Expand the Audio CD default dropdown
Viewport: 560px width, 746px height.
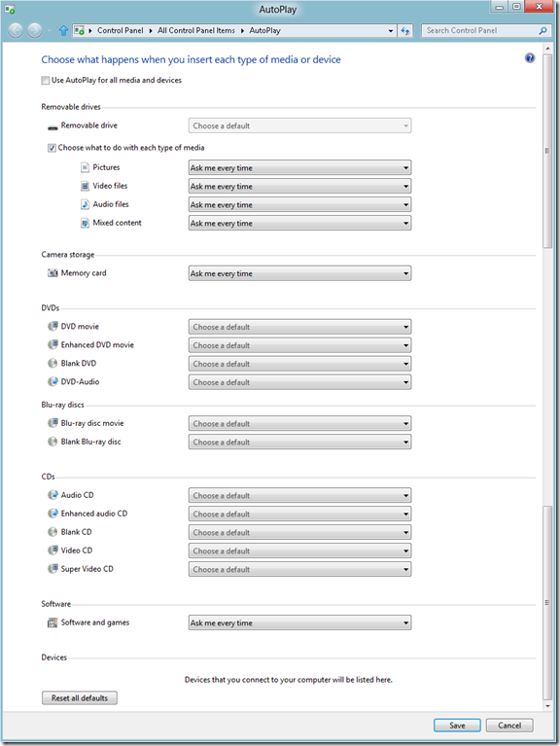click(300, 495)
